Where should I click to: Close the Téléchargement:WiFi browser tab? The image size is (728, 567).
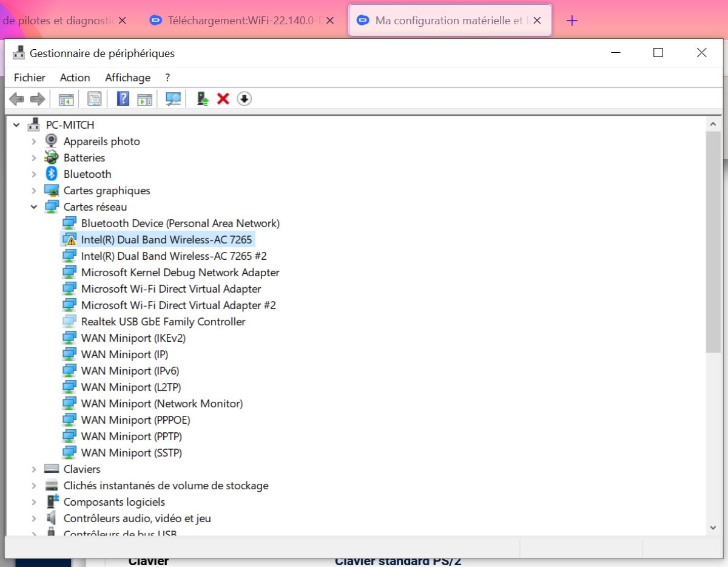(329, 20)
